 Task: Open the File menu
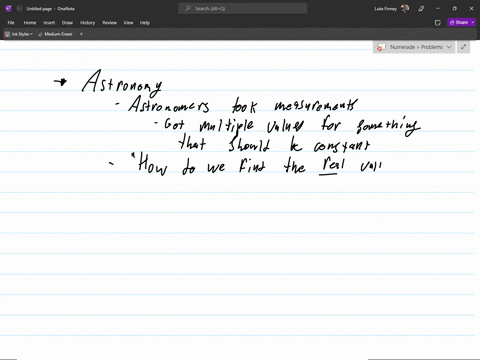click(x=11, y=23)
